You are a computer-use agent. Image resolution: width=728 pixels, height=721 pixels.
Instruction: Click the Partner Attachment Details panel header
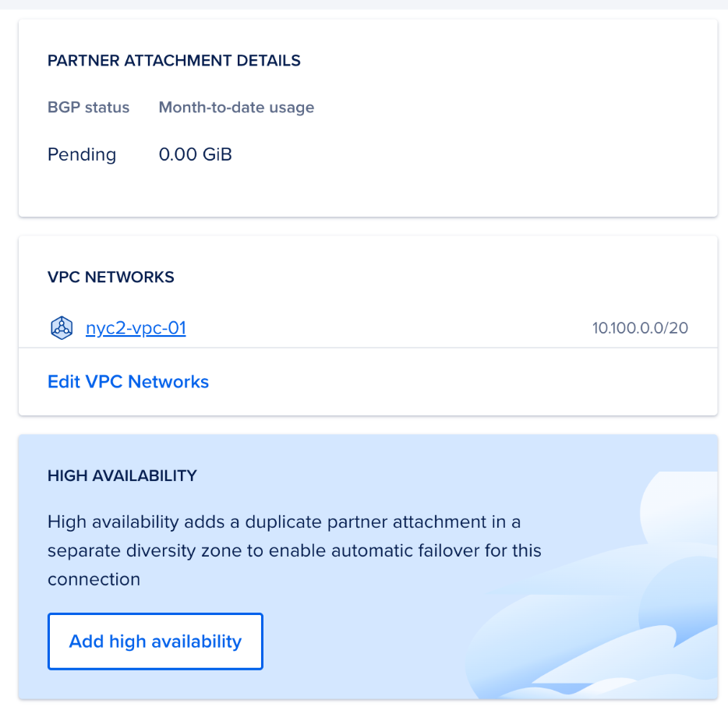point(174,60)
